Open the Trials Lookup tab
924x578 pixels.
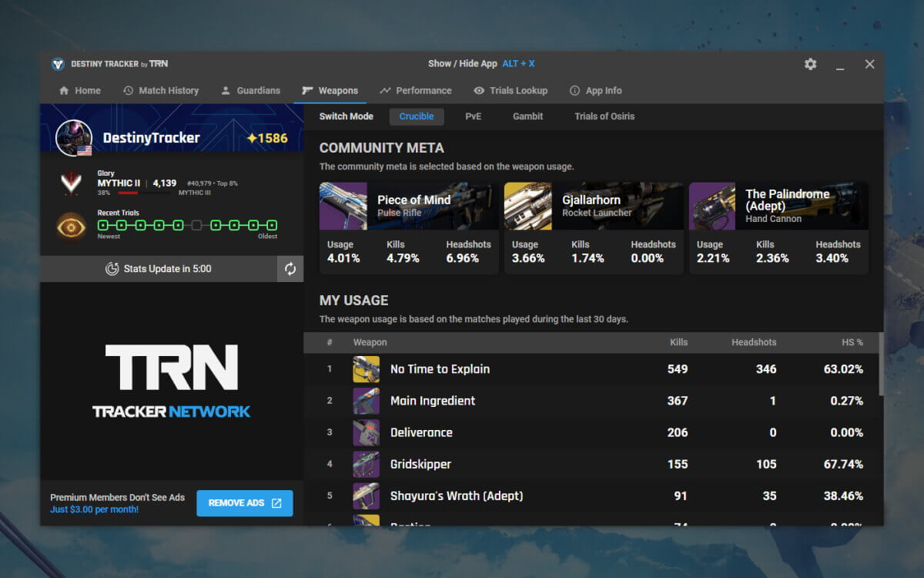click(x=511, y=90)
